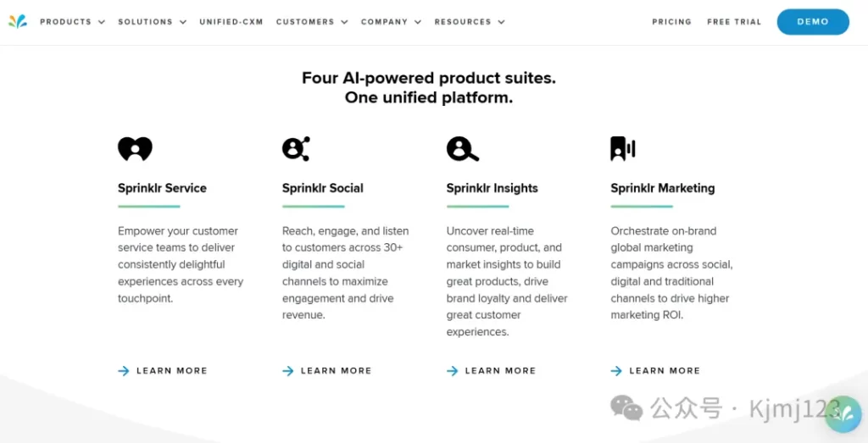868x443 pixels.
Task: Click the Sprinklr Marketing heading
Action: 663,188
